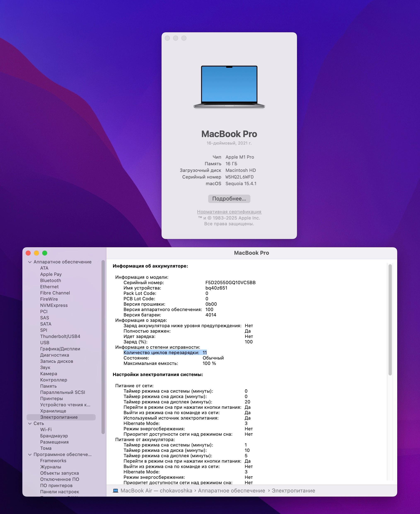Viewport: 420px width, 514px height.
Task: Open the Bluetooth sidebar entry
Action: (x=51, y=281)
